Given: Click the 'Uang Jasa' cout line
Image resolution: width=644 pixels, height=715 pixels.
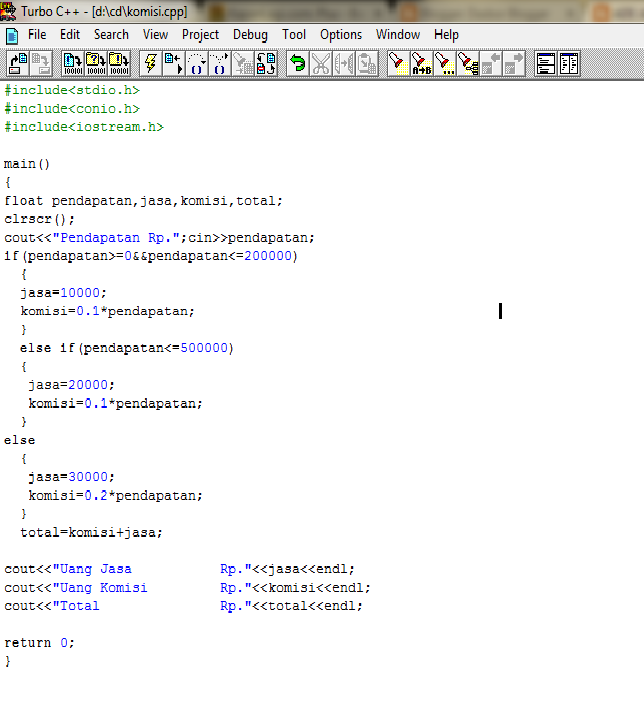Looking at the screenshot, I should pos(179,569).
